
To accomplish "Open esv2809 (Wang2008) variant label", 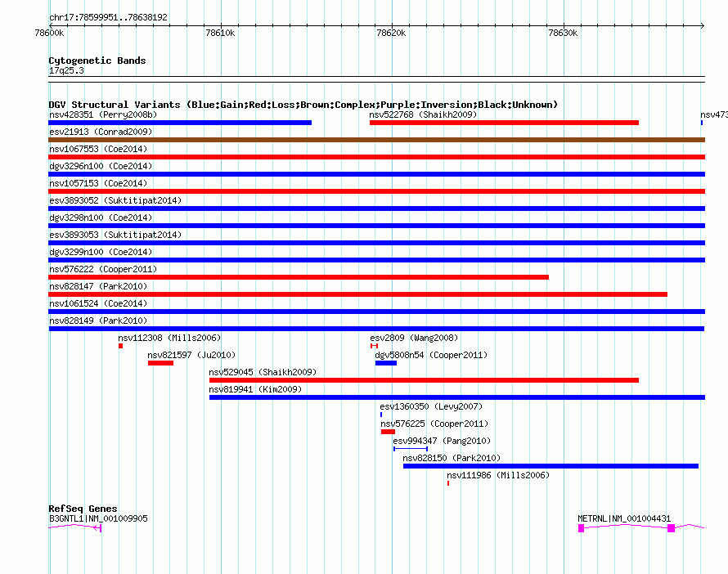I will (x=414, y=338).
